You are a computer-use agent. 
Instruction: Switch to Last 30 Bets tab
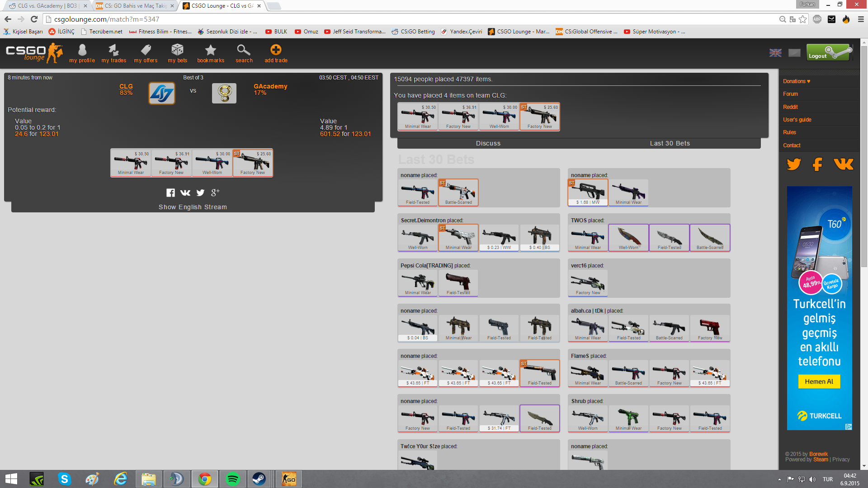coord(670,143)
